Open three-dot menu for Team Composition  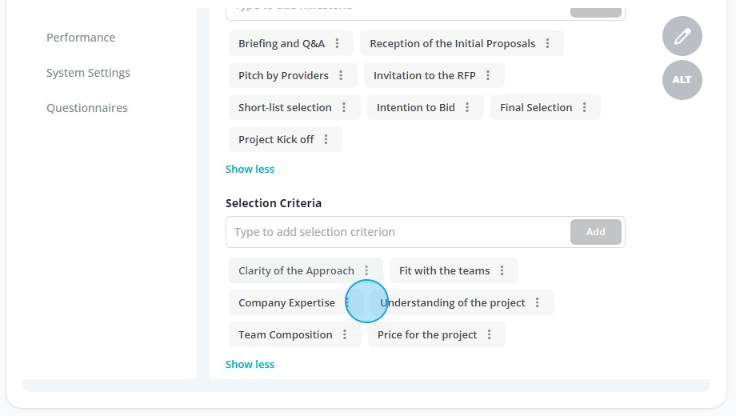tap(345, 334)
